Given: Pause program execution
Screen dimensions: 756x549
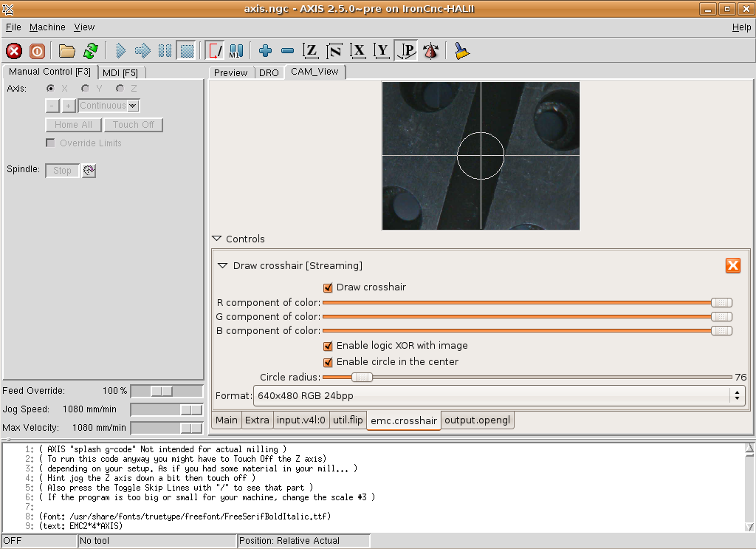Looking at the screenshot, I should click(165, 51).
